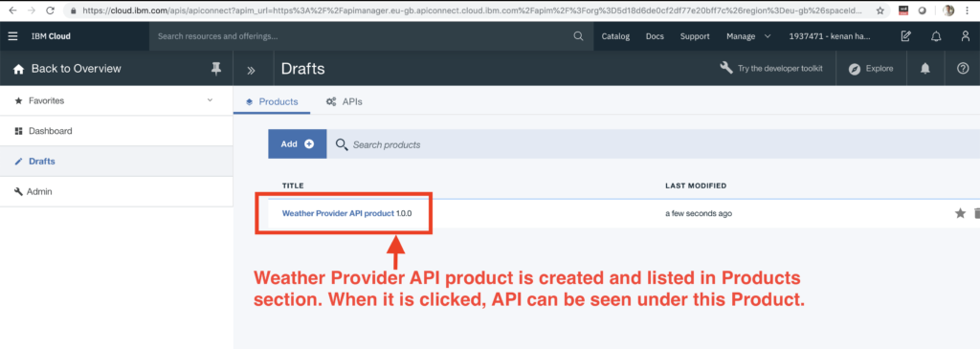This screenshot has width=980, height=349.
Task: Click the Chrome profile avatar
Action: click(948, 11)
